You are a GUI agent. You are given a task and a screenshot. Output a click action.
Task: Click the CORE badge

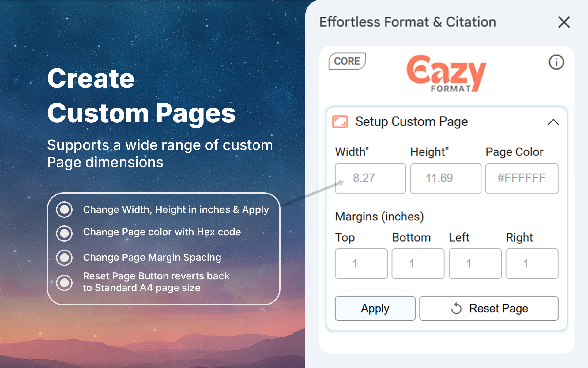(347, 61)
